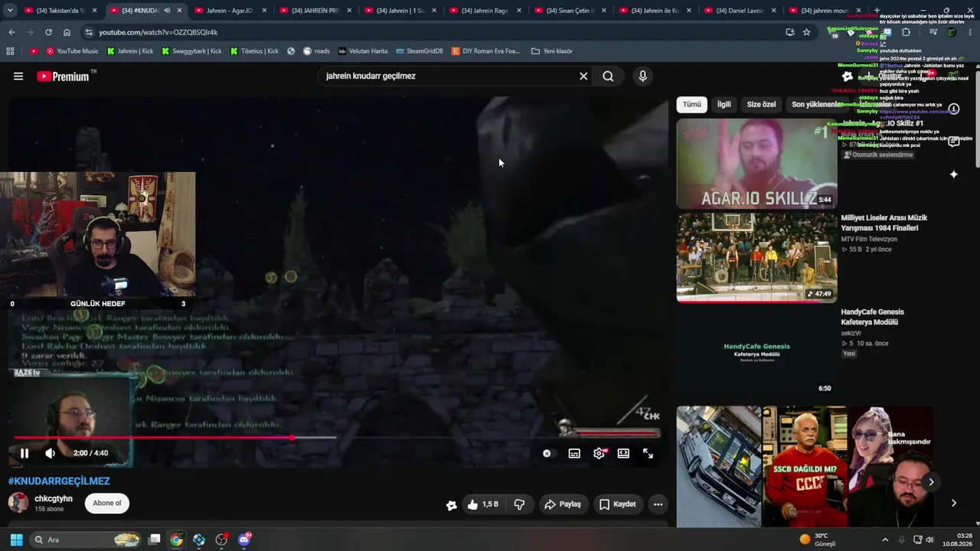The image size is (980, 551).
Task: Mute the video volume
Action: (x=51, y=453)
